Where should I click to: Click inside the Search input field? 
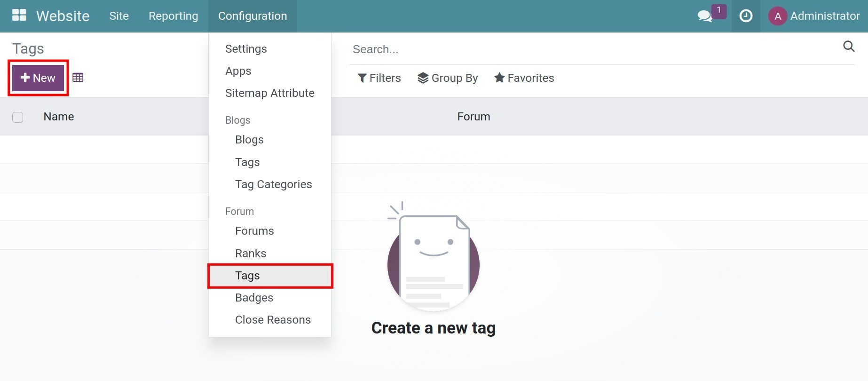[x=470, y=49]
